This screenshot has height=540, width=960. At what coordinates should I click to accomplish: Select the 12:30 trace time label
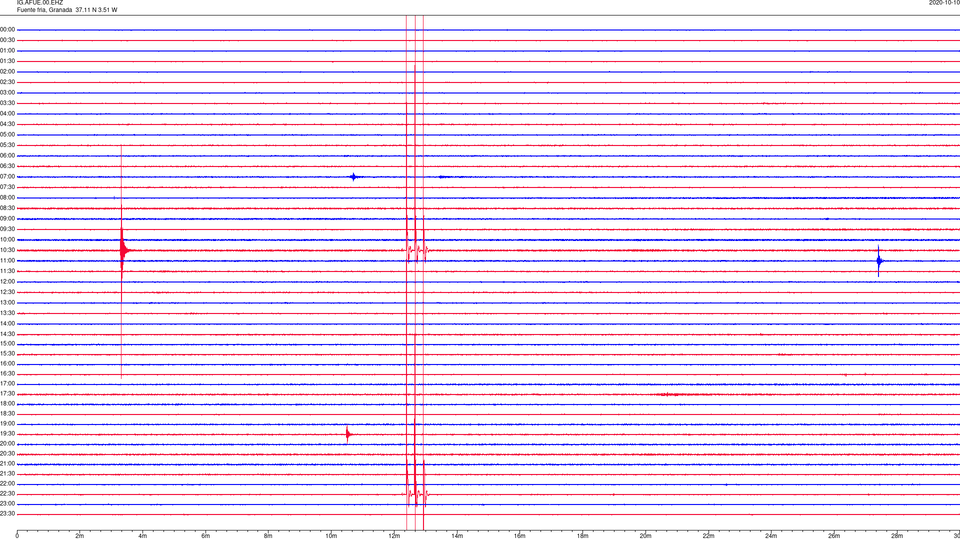8,292
